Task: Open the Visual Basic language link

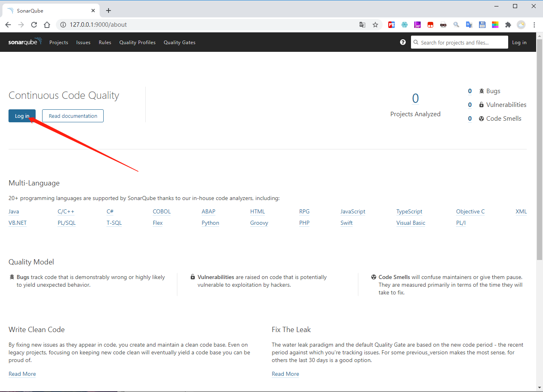Action: click(x=411, y=223)
